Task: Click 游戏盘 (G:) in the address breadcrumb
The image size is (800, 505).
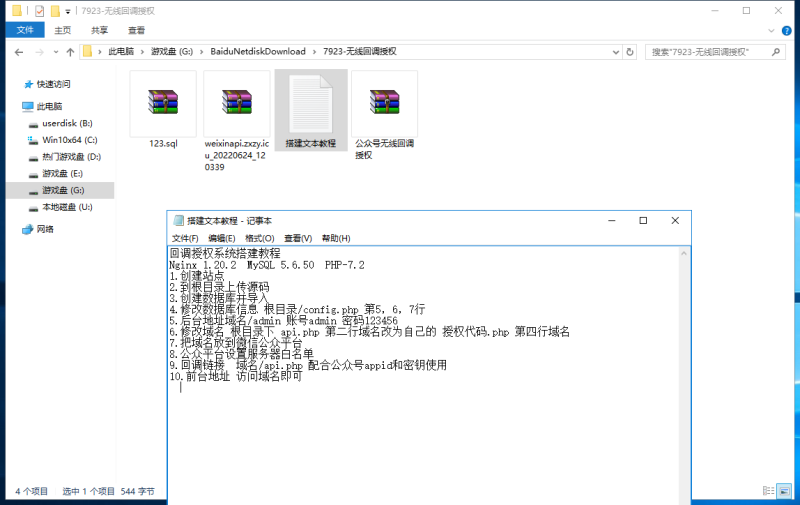Action: [x=172, y=52]
